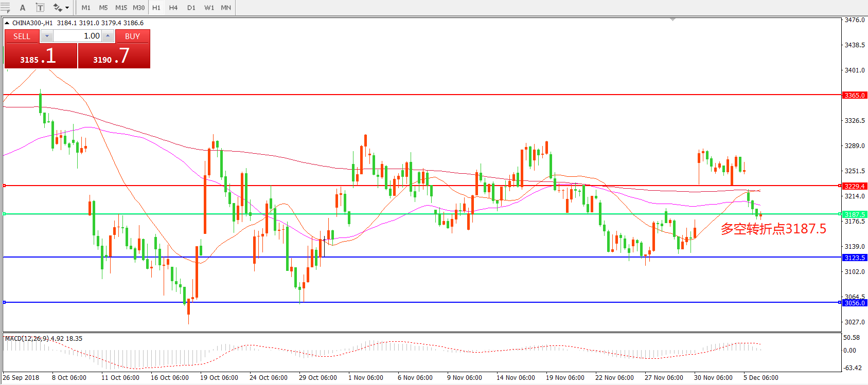
Task: Choose the W1 weekly timeframe
Action: click(x=209, y=8)
